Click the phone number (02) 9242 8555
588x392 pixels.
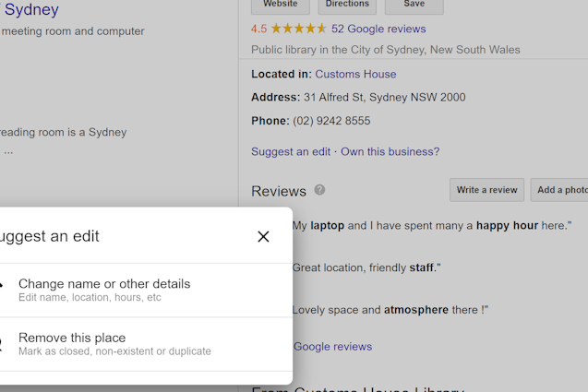coord(331,121)
